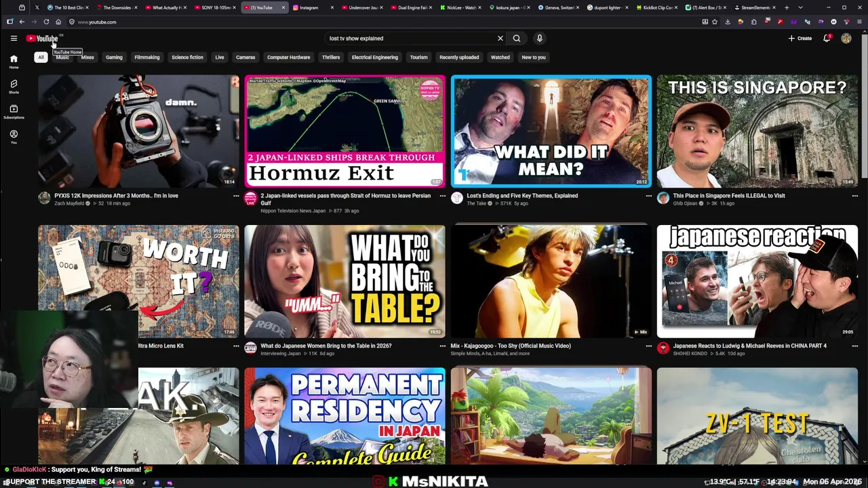Open options for Singapore ILLEGAL to Visit video
Image resolution: width=868 pixels, height=488 pixels.
pos(854,196)
